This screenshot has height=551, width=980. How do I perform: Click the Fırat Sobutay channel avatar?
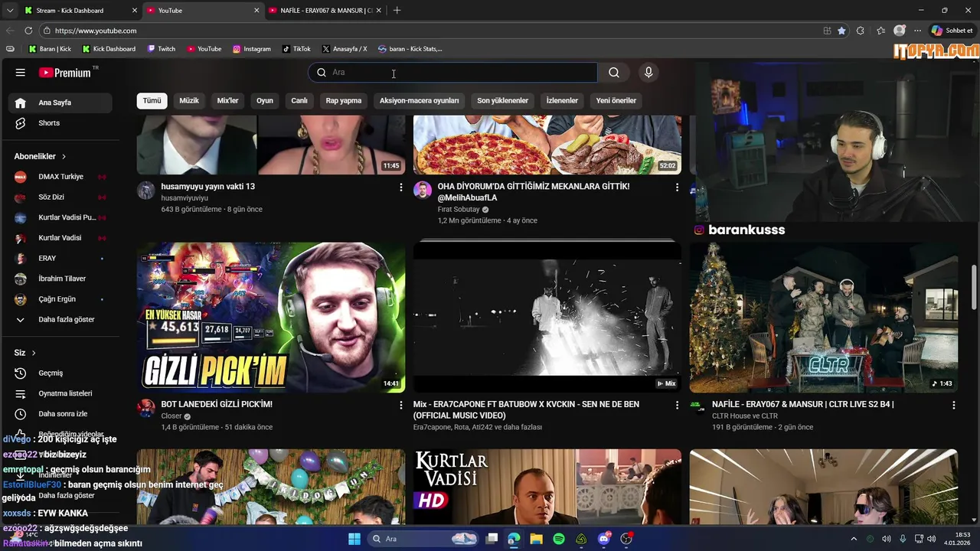pyautogui.click(x=423, y=190)
